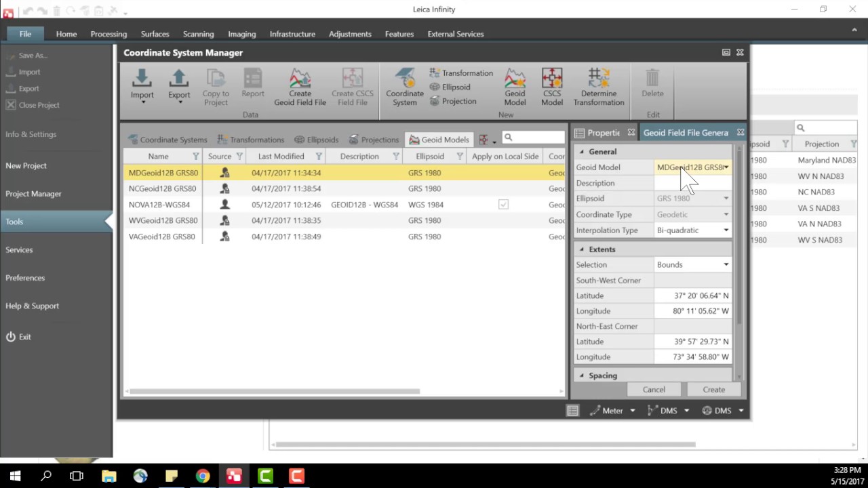Screen dimensions: 868x488
Task: Restore the Coordinate System Manager window icon
Action: (x=726, y=52)
